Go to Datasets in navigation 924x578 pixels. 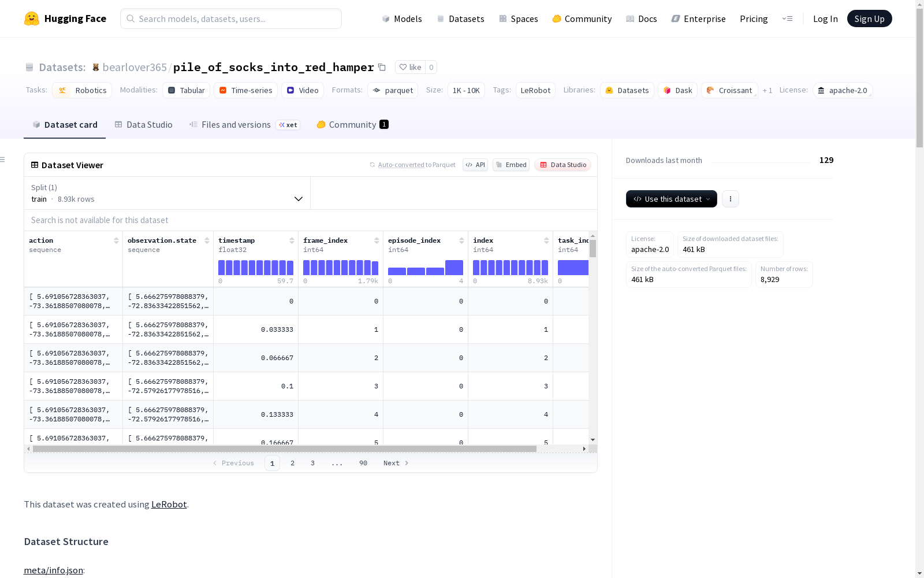pos(460,18)
